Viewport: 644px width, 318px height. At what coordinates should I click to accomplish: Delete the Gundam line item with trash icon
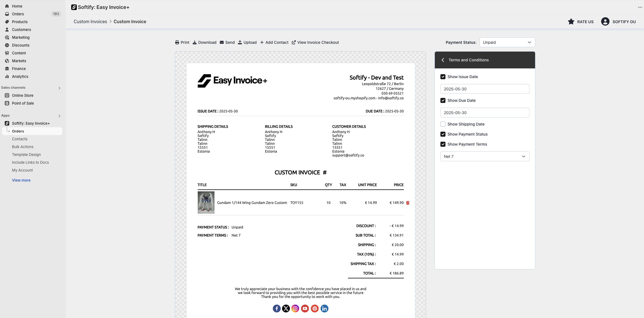[408, 203]
